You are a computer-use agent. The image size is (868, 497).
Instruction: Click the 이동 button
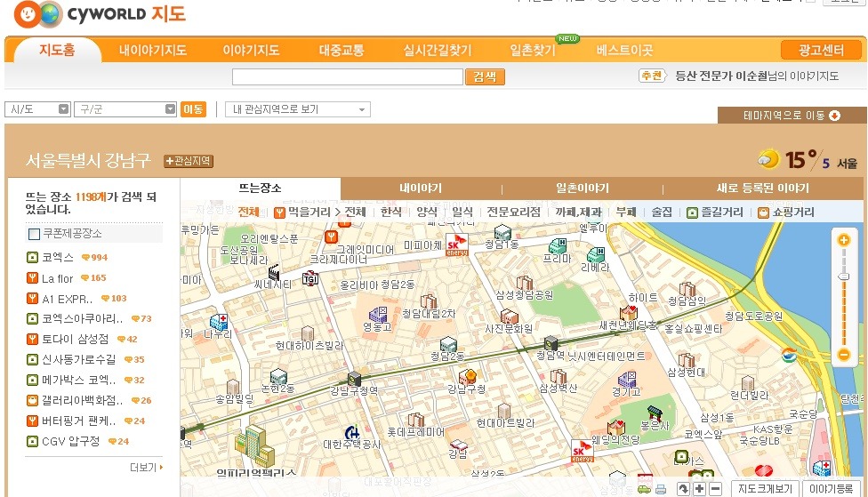(193, 109)
